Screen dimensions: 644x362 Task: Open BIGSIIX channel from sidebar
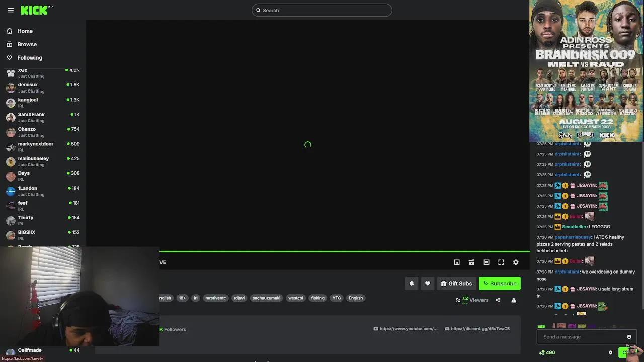[x=43, y=235]
